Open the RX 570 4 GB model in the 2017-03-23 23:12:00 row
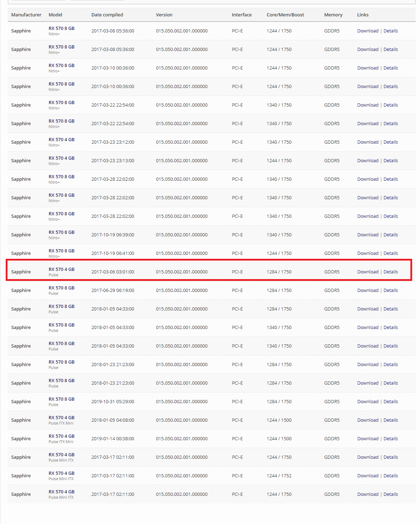 [x=61, y=139]
